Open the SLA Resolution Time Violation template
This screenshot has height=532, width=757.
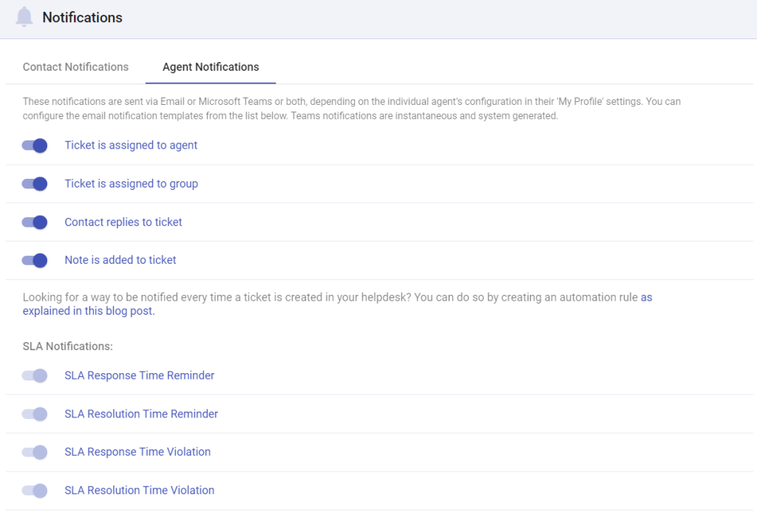click(x=139, y=490)
